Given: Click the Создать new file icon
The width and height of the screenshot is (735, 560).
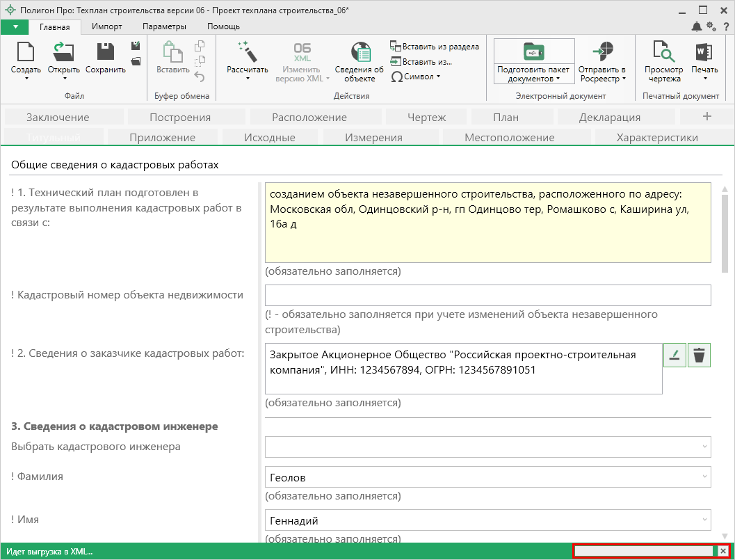Looking at the screenshot, I should [x=26, y=53].
